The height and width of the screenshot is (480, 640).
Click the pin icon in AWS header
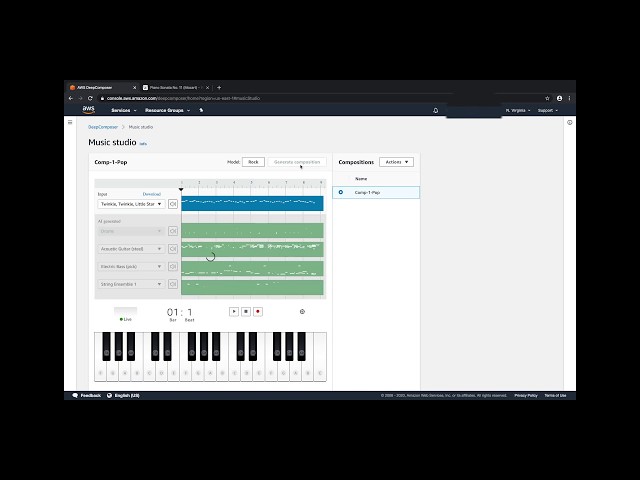pyautogui.click(x=201, y=110)
